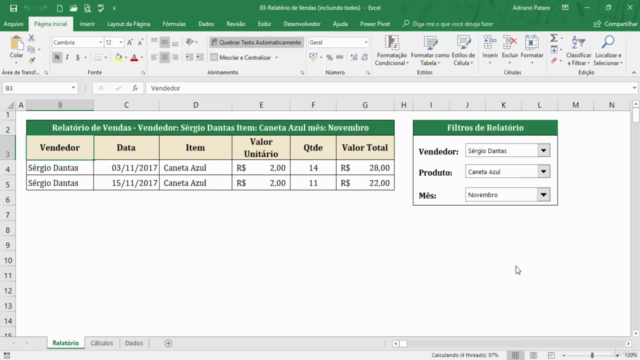Open the Layout da Página tab
The width and height of the screenshot is (640, 360).
[129, 24]
